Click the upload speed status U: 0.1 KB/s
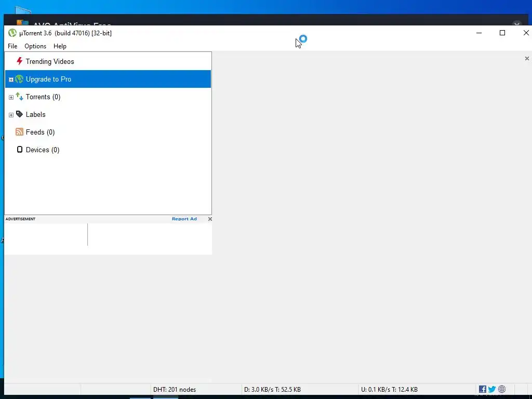Image resolution: width=532 pixels, height=399 pixels. click(x=389, y=390)
